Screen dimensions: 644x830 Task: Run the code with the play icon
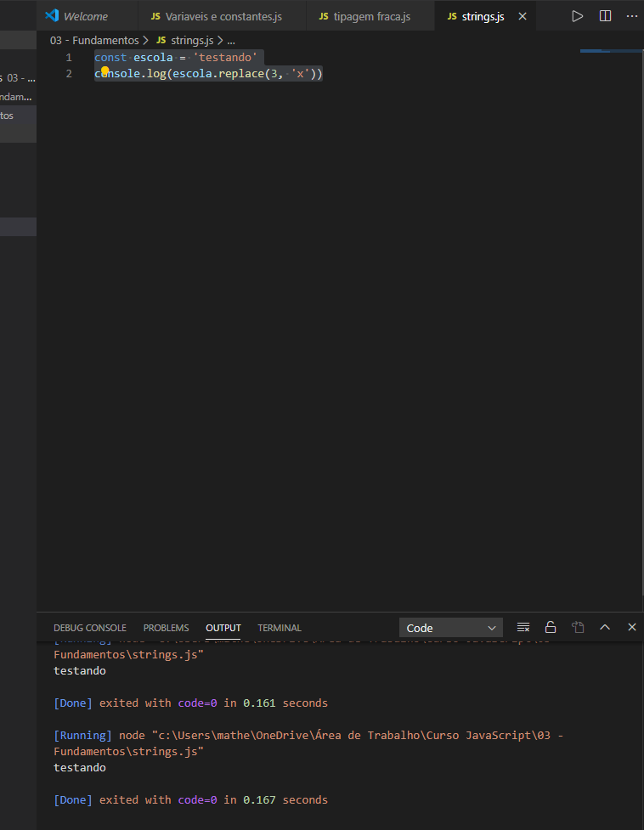578,16
